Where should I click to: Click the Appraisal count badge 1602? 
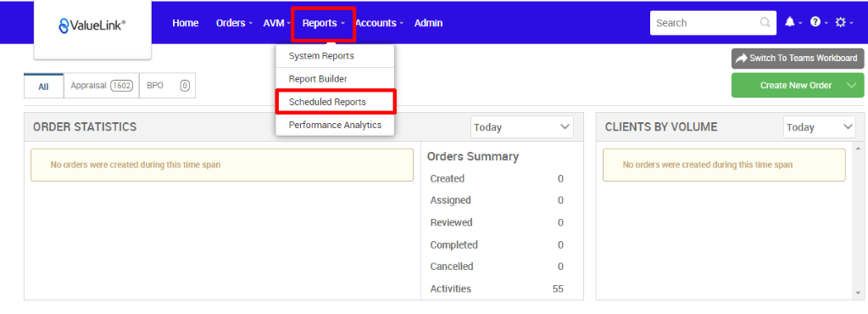coord(121,86)
